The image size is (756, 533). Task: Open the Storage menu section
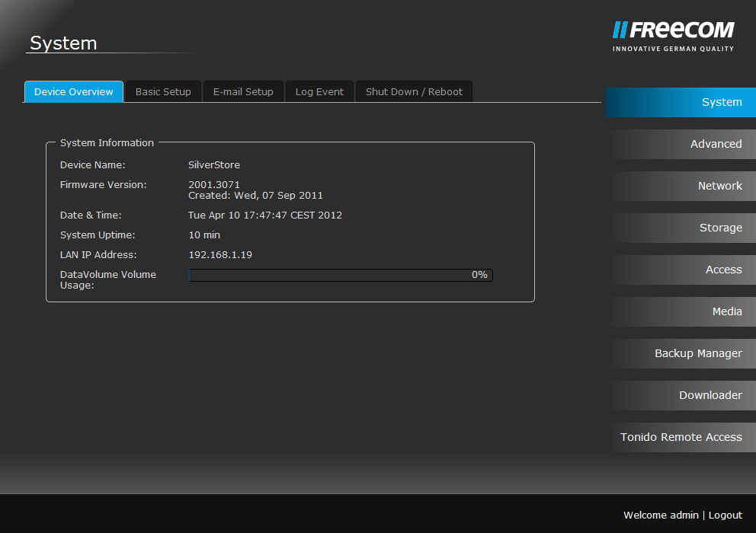coord(681,228)
